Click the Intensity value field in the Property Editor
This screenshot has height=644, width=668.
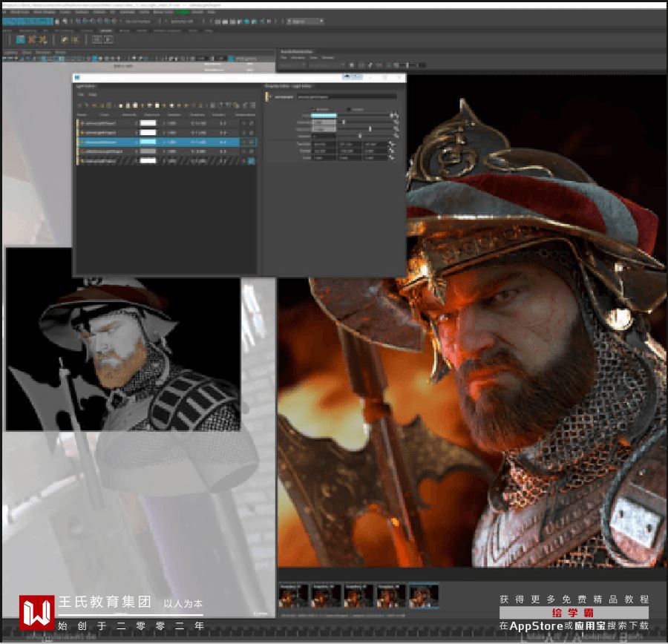pos(324,122)
